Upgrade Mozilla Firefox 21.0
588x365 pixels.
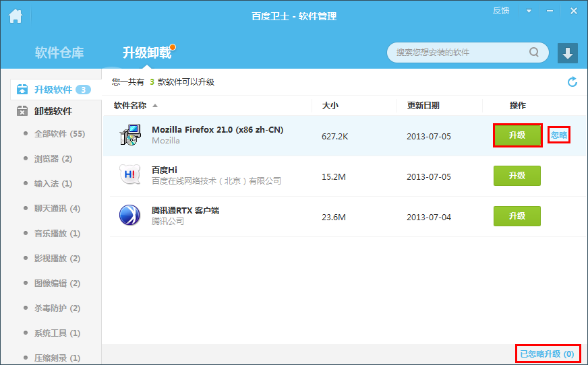click(x=517, y=135)
